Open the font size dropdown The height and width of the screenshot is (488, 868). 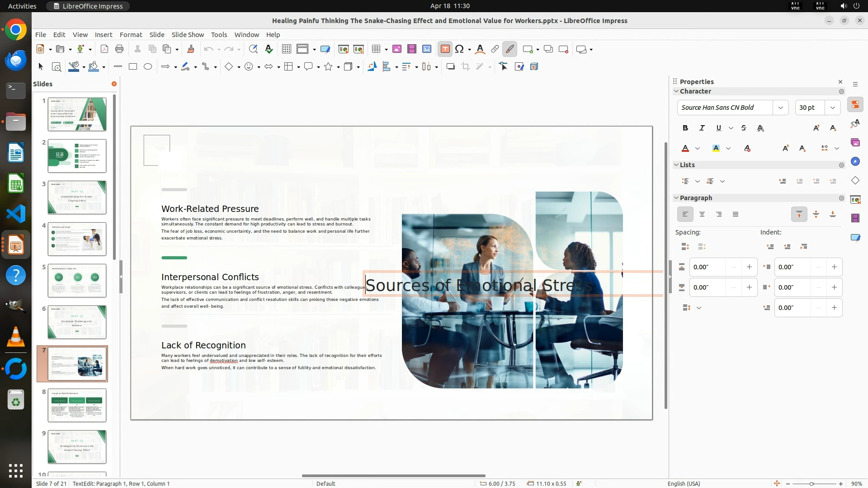click(833, 108)
